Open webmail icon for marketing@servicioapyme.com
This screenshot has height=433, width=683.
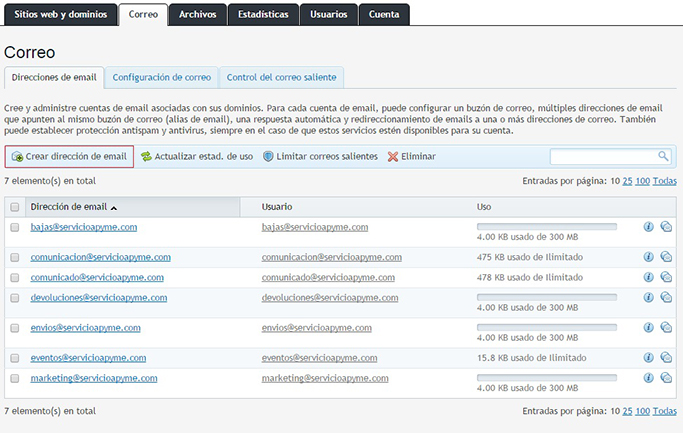click(x=666, y=378)
